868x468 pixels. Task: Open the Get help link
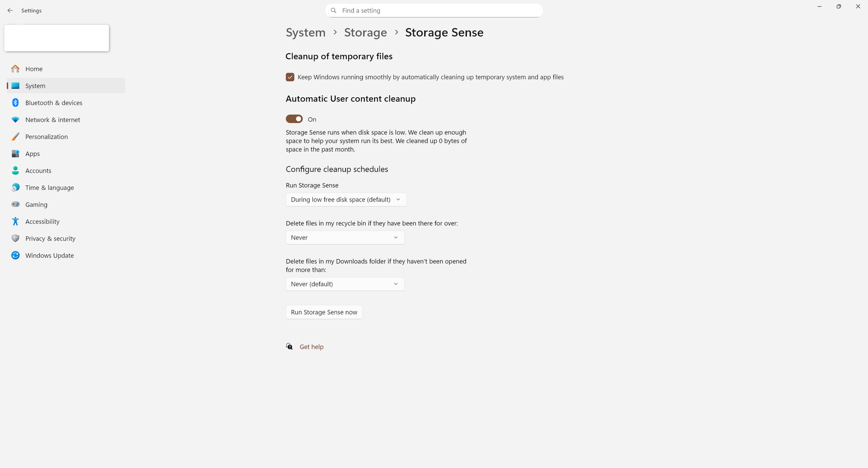(x=311, y=346)
